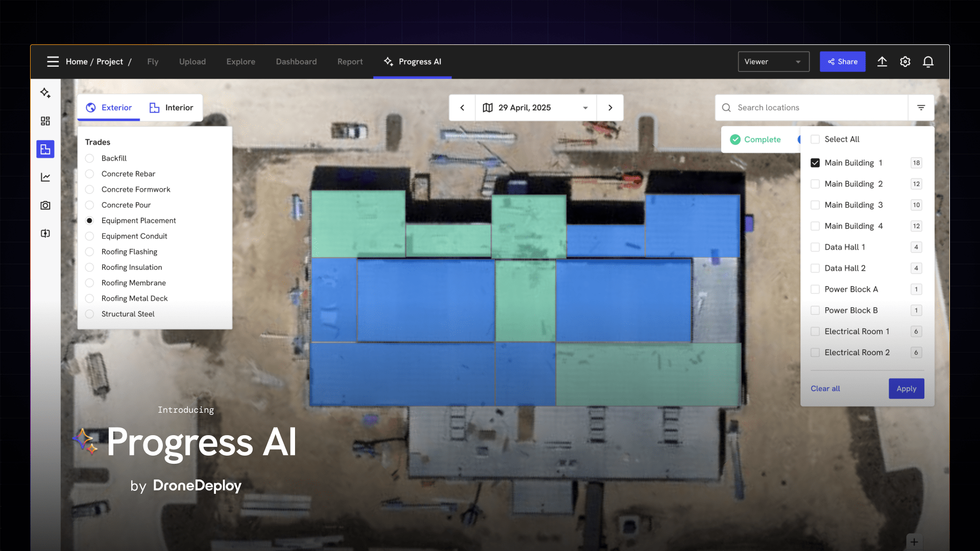
Task: Switch to the Interior tab
Action: click(171, 108)
